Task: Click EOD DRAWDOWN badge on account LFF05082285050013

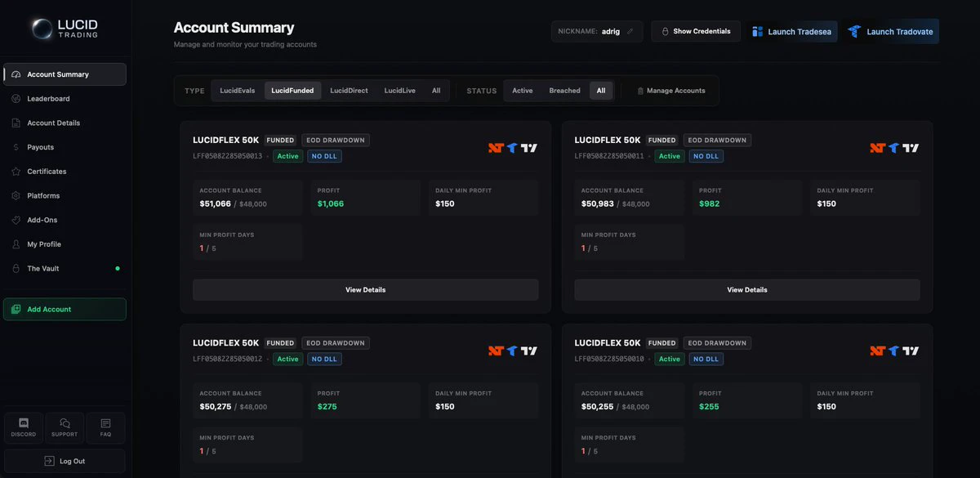Action: [x=336, y=141]
